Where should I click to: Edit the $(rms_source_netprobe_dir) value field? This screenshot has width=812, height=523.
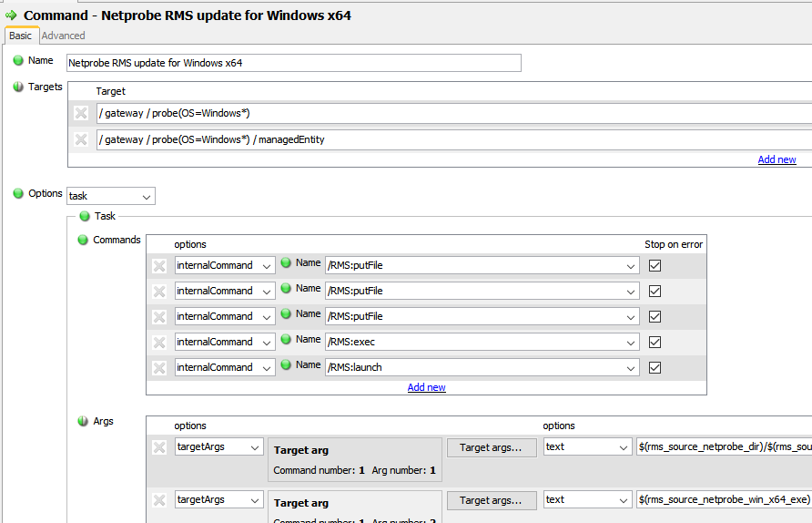pyautogui.click(x=724, y=446)
